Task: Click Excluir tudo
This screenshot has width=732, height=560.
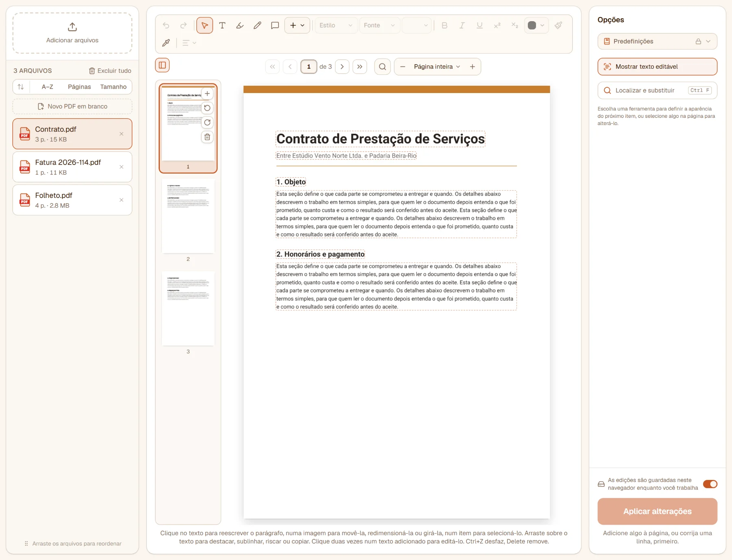Action: [110, 71]
